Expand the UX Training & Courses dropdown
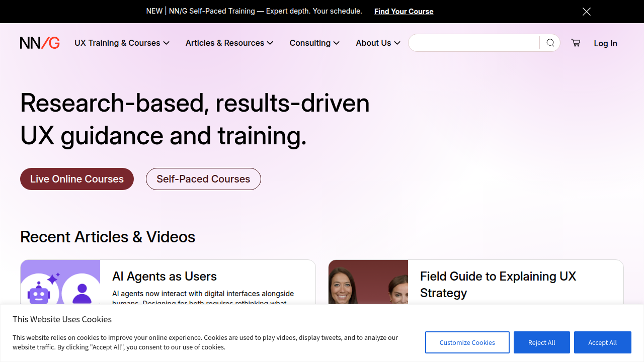The image size is (644, 362). coord(122,43)
